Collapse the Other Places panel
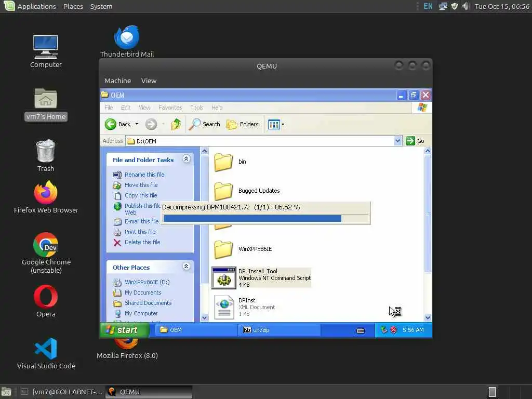The image size is (532, 399). pos(187,267)
